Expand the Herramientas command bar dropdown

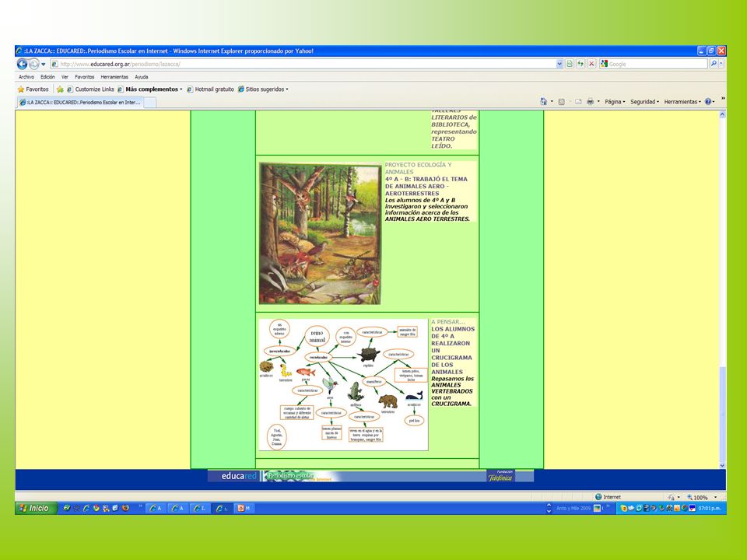coord(682,101)
